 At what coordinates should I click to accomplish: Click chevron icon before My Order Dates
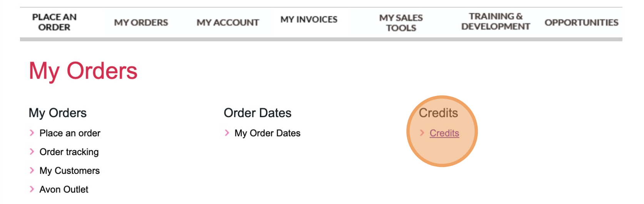click(227, 133)
